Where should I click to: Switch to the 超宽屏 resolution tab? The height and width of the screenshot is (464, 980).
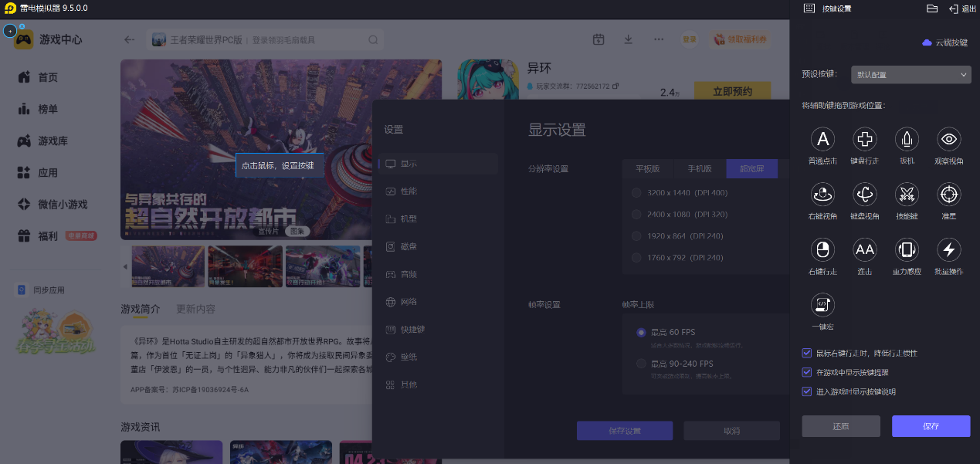tap(751, 168)
